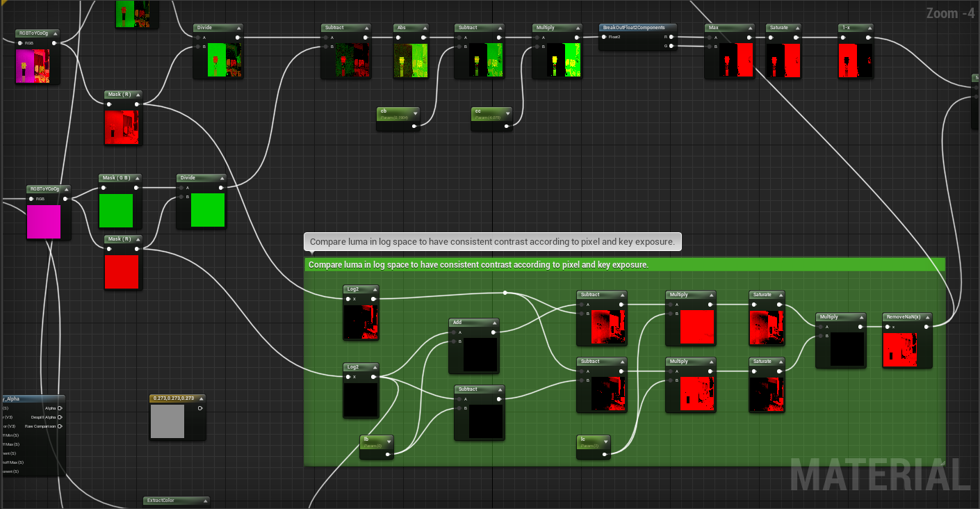The width and height of the screenshot is (980, 509).
Task: Click the Despill Alpha output pin
Action: pyautogui.click(x=59, y=417)
